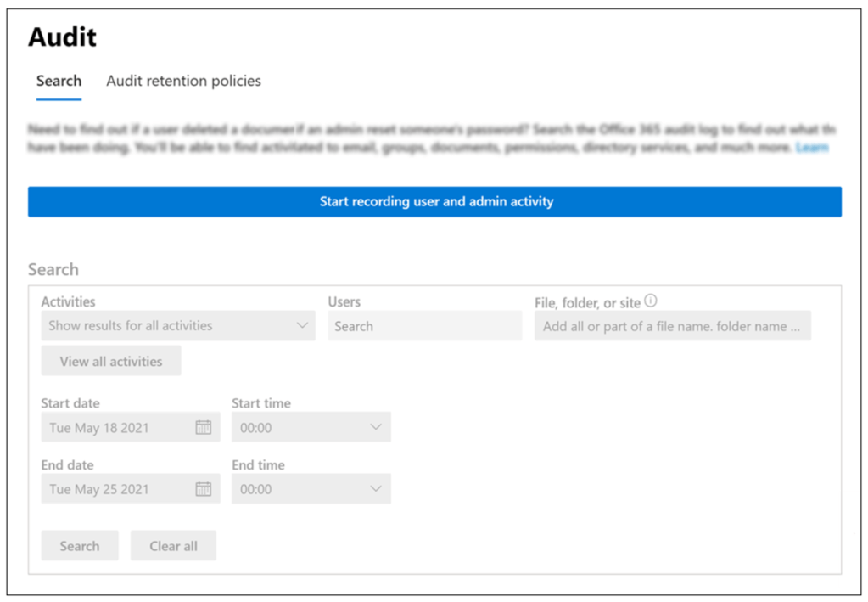Switch to the Search tab
868x602 pixels.
[59, 82]
